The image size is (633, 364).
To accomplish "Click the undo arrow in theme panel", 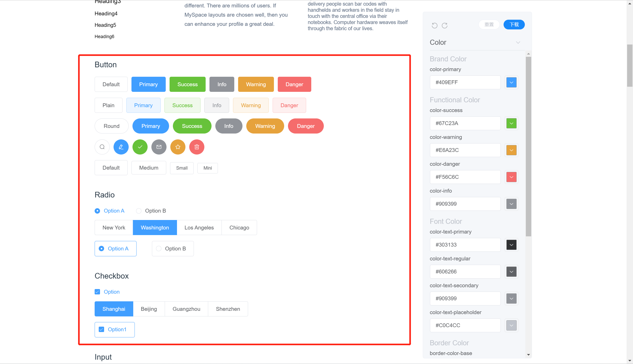I will coord(435,25).
